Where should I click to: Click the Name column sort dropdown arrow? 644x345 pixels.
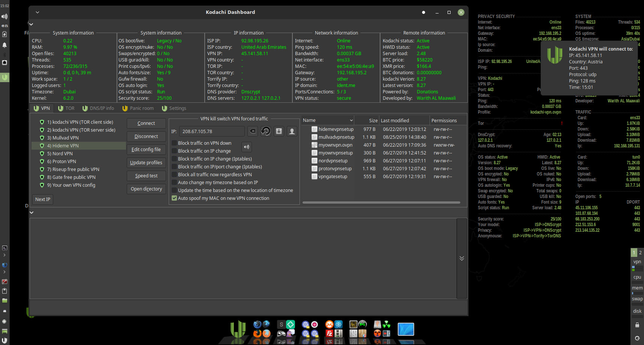pyautogui.click(x=351, y=120)
